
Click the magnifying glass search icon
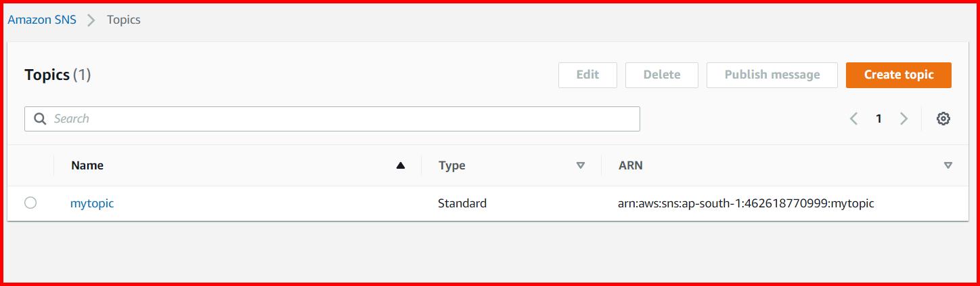(41, 119)
